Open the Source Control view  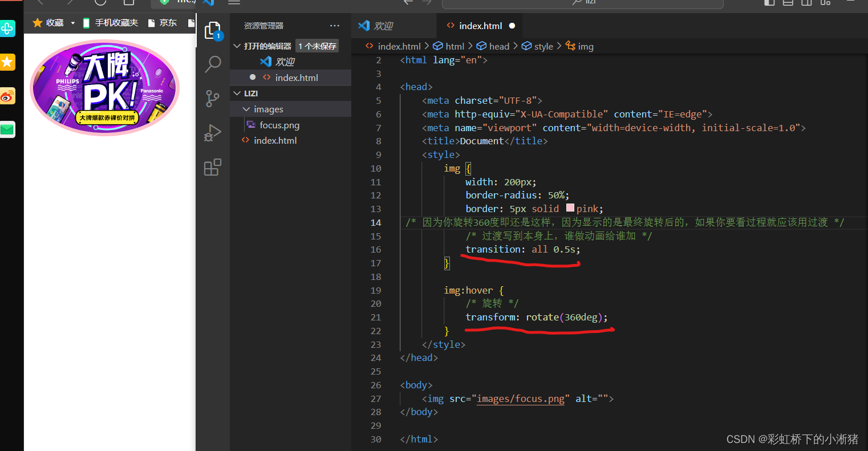coord(212,98)
